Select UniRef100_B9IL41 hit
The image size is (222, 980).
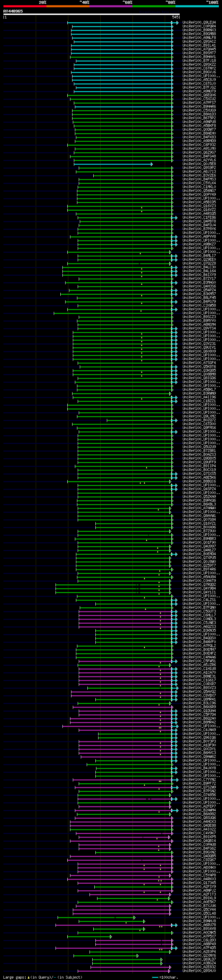pyautogui.click(x=199, y=45)
